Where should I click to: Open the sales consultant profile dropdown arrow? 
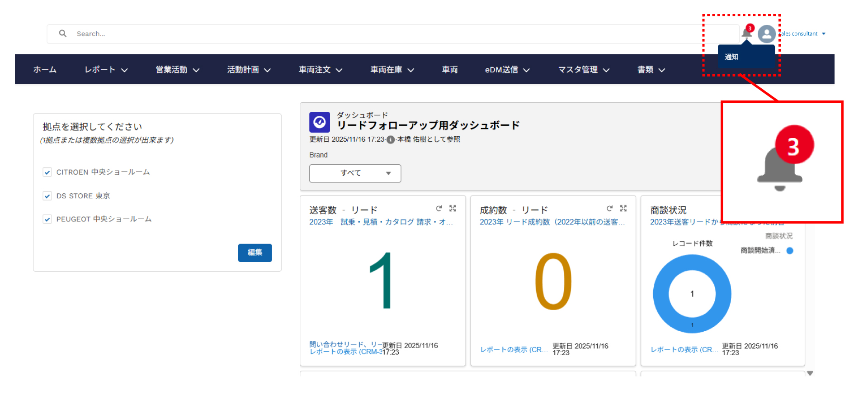(x=824, y=34)
